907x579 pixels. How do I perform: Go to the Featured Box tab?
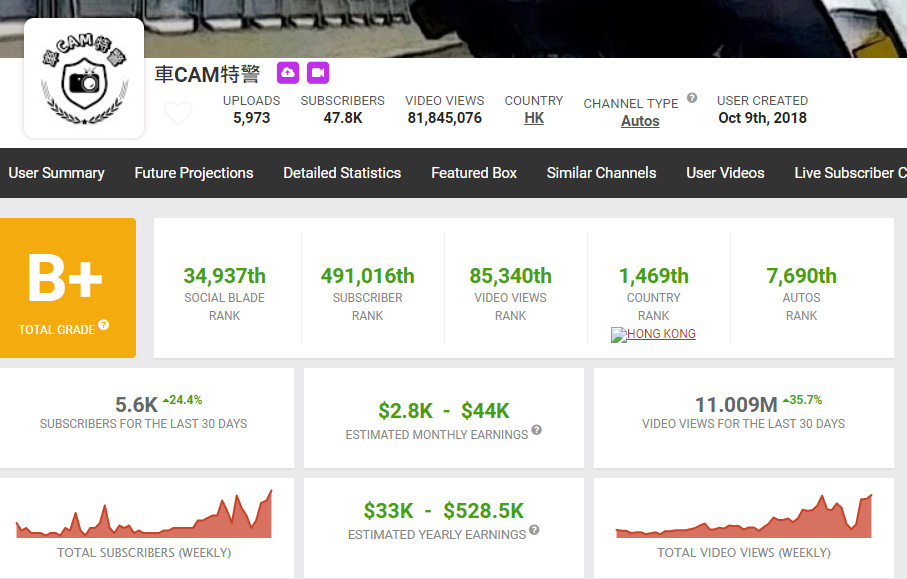coord(474,173)
